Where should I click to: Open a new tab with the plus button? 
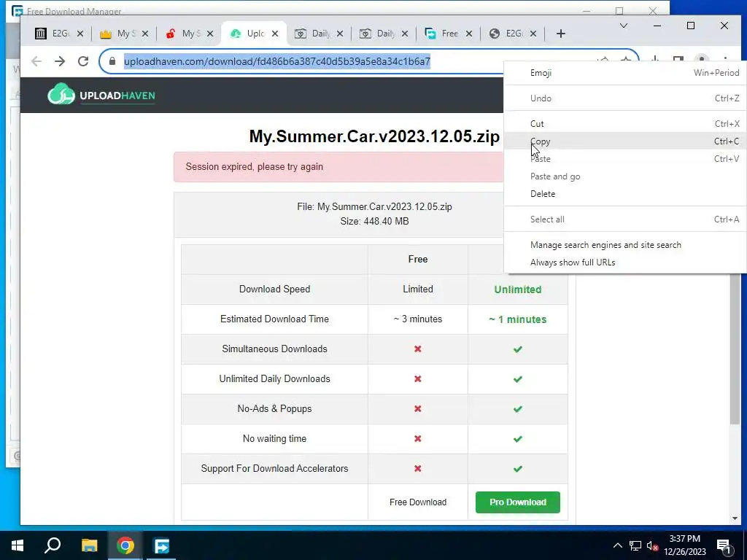(x=561, y=34)
